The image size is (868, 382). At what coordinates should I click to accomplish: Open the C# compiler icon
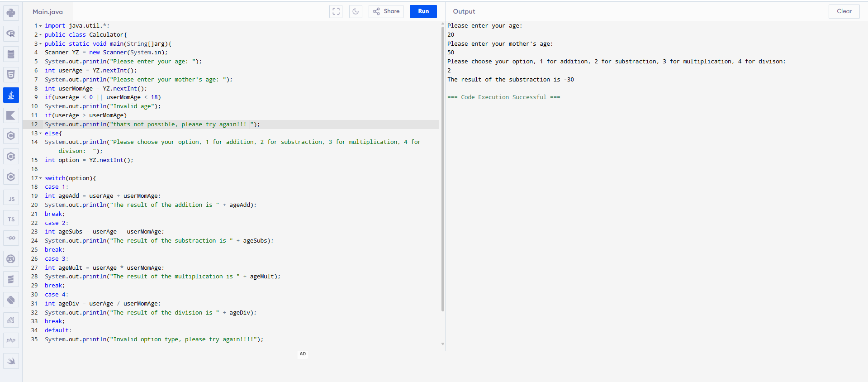point(11,177)
